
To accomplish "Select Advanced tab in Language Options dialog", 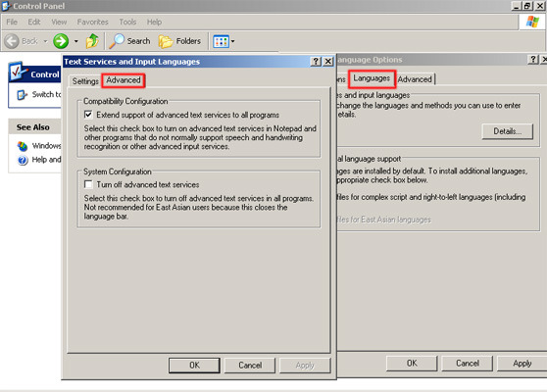I will tap(415, 79).
